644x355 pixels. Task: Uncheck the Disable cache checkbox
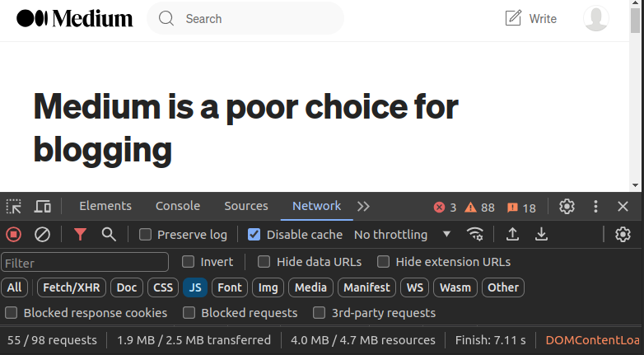point(254,235)
